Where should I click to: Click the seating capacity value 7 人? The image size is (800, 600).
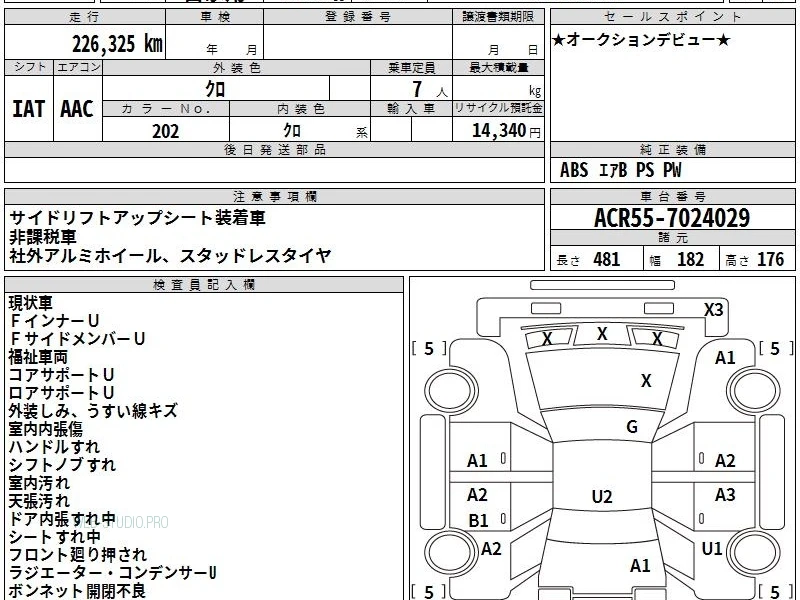point(430,90)
